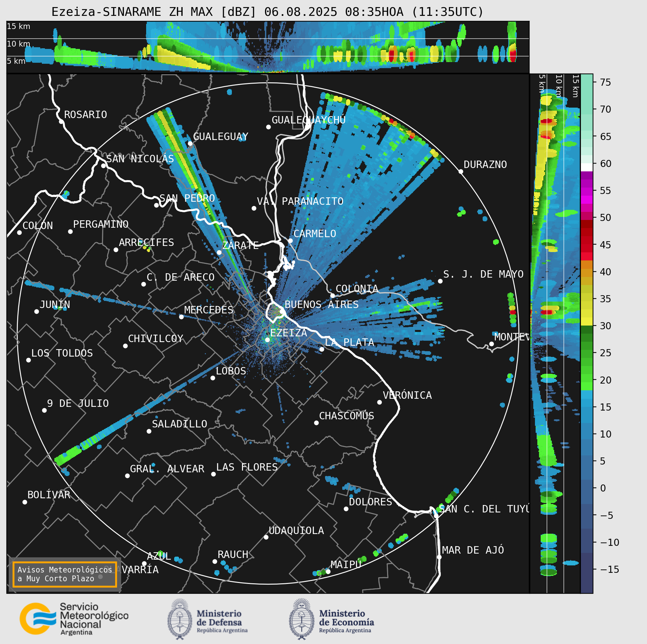Click the Buenos Aires map label
647x644 pixels.
tap(321, 304)
